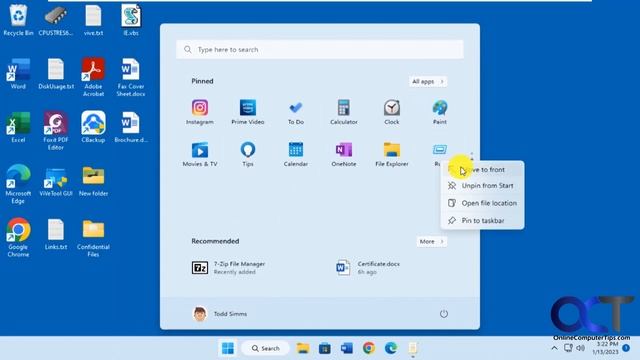Open Microsoft Store from taskbar
This screenshot has width=640, height=360.
(x=325, y=348)
